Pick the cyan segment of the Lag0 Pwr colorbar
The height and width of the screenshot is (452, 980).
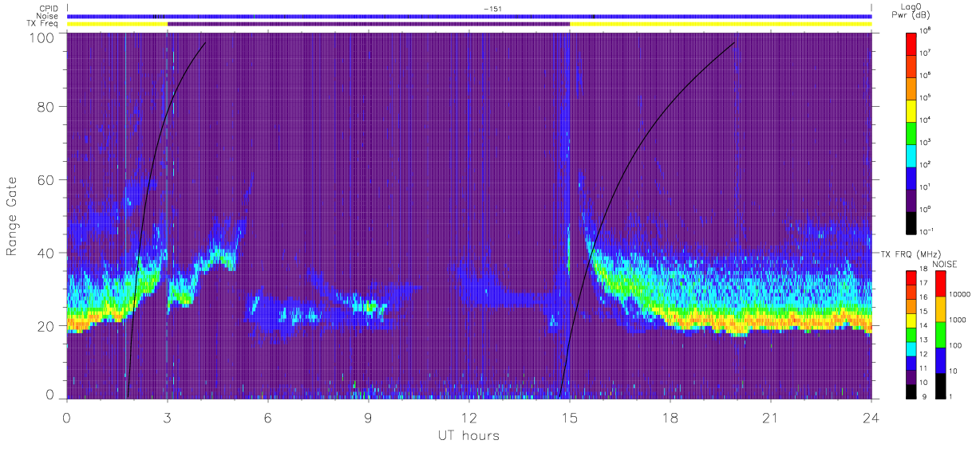912,154
